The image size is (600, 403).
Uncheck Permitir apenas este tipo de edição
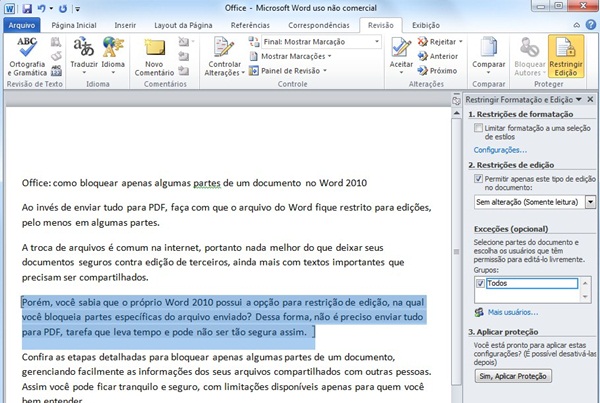478,179
